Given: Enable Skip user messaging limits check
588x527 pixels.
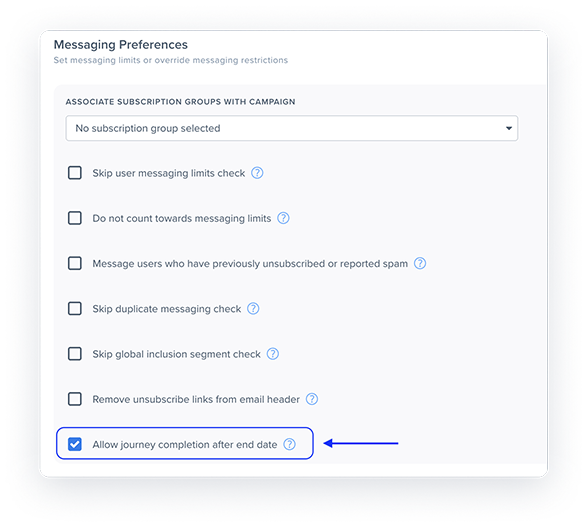Looking at the screenshot, I should 75,173.
